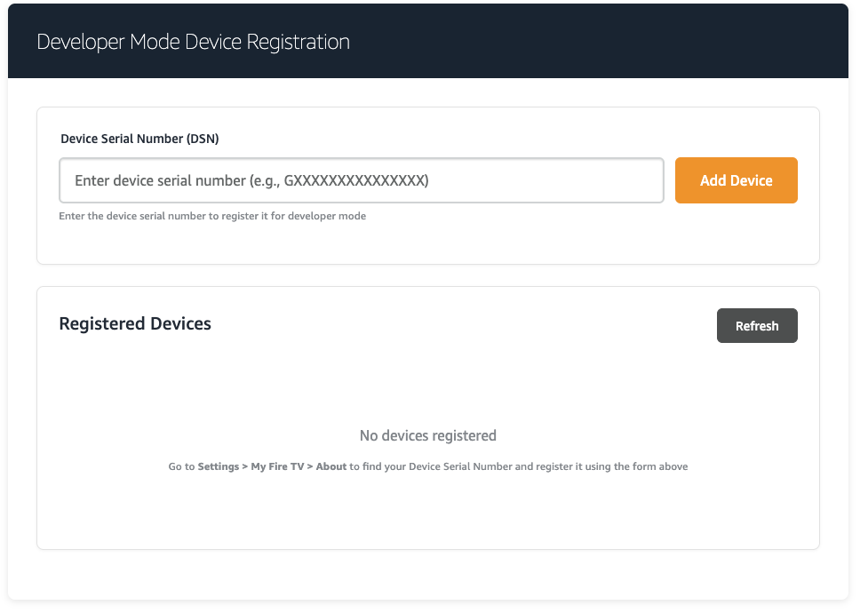The height and width of the screenshot is (613, 868).
Task: Click the Registered Devices card background
Action: coord(427,515)
